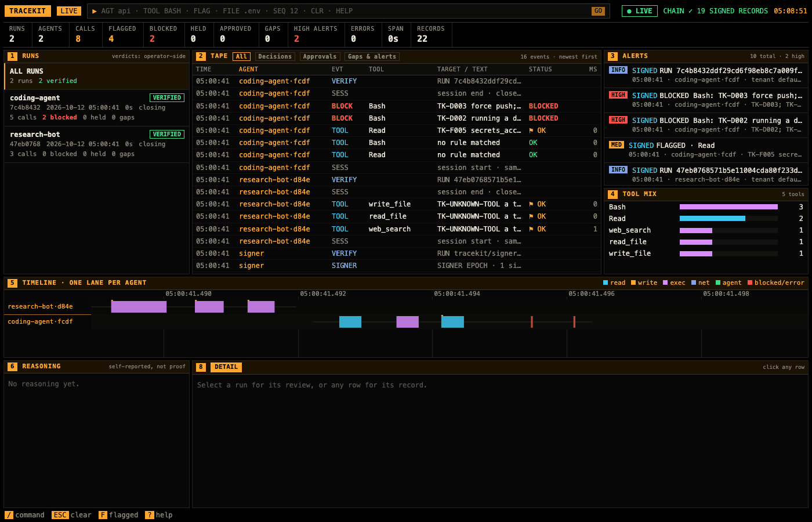Click the panel 8 DETAIL number badge
The image size is (812, 522).
(201, 367)
